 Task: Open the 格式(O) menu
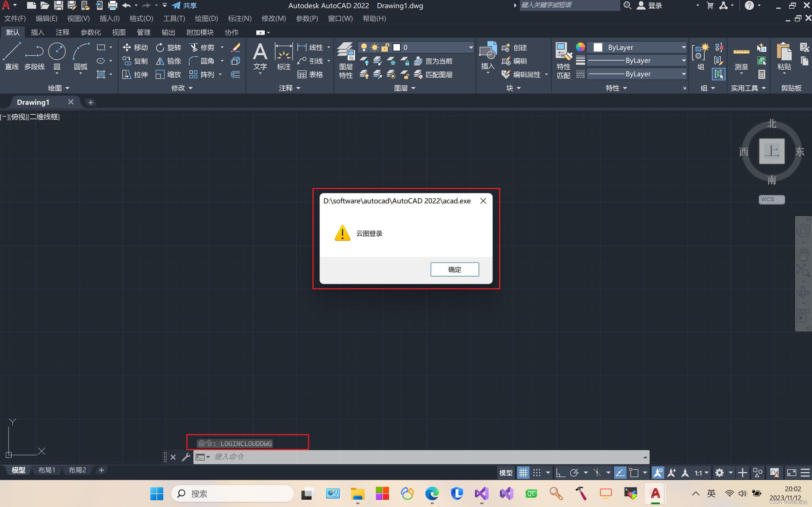pos(141,18)
